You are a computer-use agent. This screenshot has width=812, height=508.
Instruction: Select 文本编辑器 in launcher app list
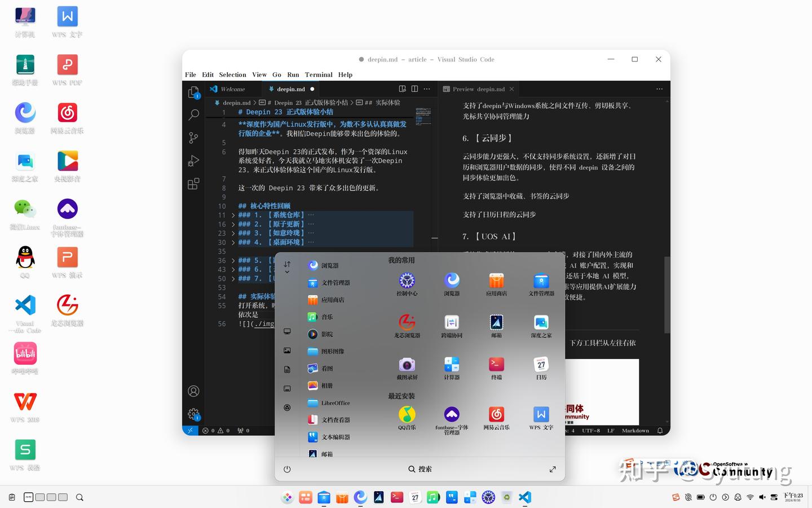(337, 437)
